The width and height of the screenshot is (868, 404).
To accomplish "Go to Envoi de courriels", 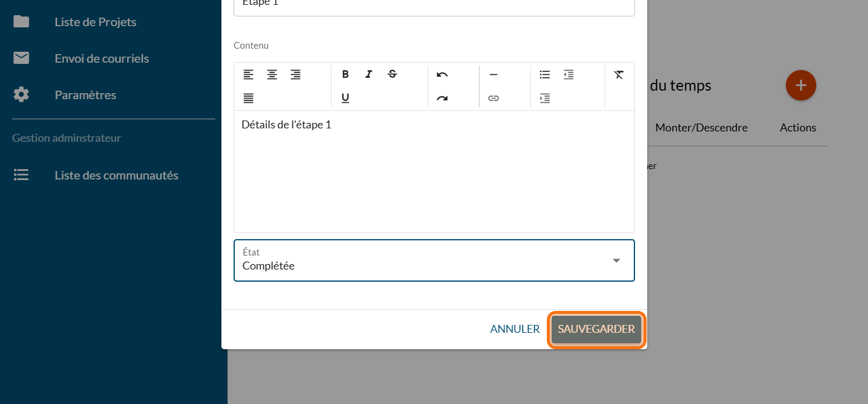I will click(102, 58).
